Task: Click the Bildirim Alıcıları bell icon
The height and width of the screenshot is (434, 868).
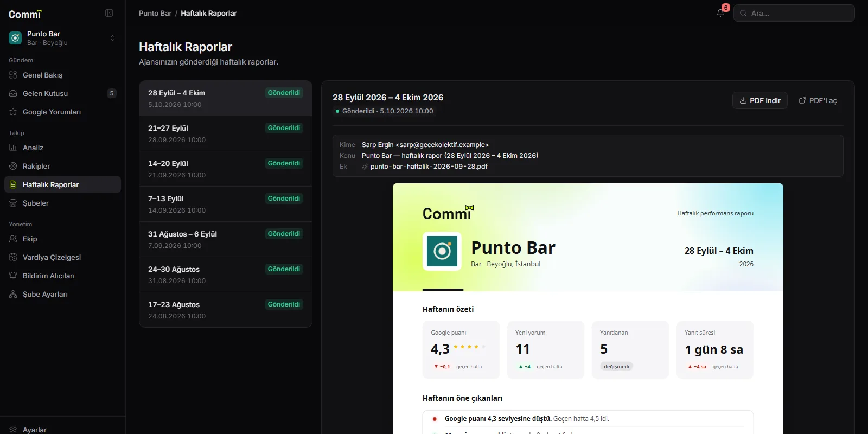Action: [13, 276]
